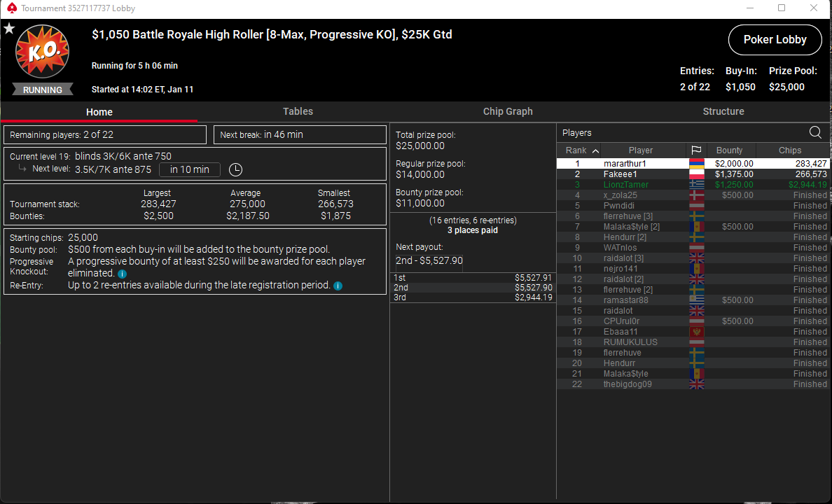Toggle the favorite star for this tournament
This screenshot has width=832, height=504.
coord(9,29)
